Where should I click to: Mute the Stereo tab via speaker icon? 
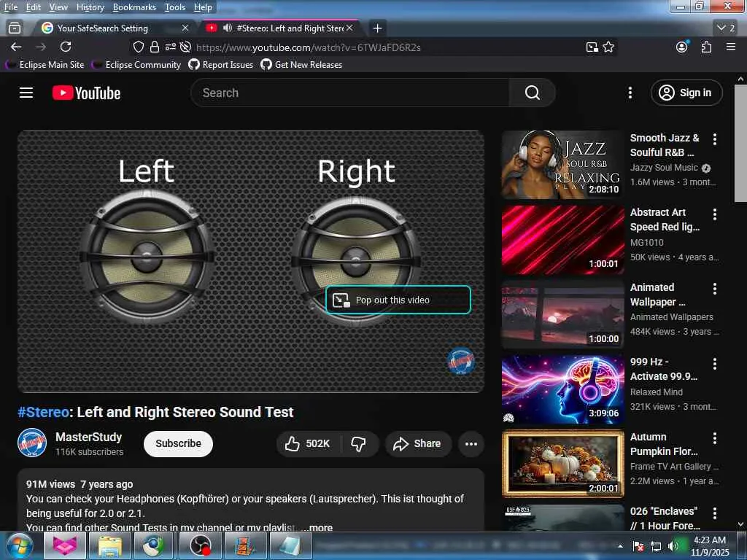(x=228, y=28)
